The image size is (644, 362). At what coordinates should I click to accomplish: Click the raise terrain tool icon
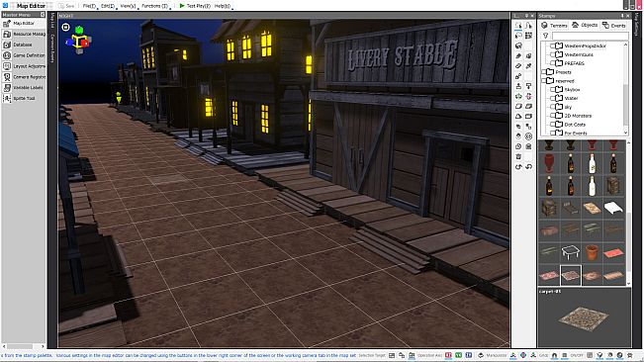(518, 86)
